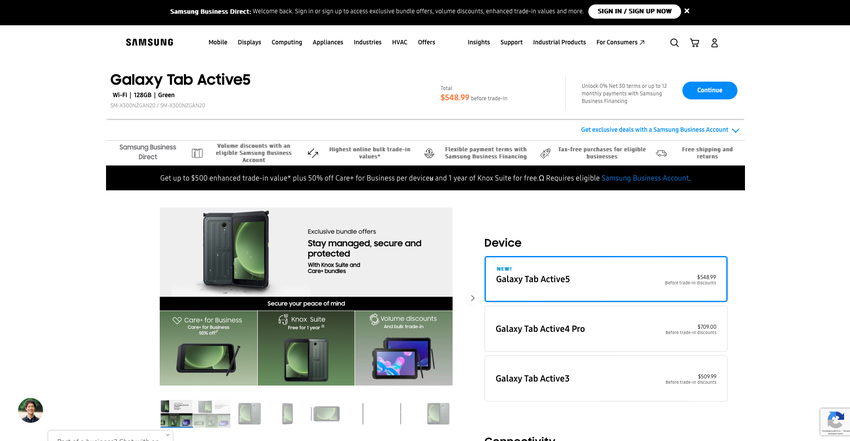The height and width of the screenshot is (441, 850).
Task: Click the bulk trade-in arrows icon
Action: point(313,153)
